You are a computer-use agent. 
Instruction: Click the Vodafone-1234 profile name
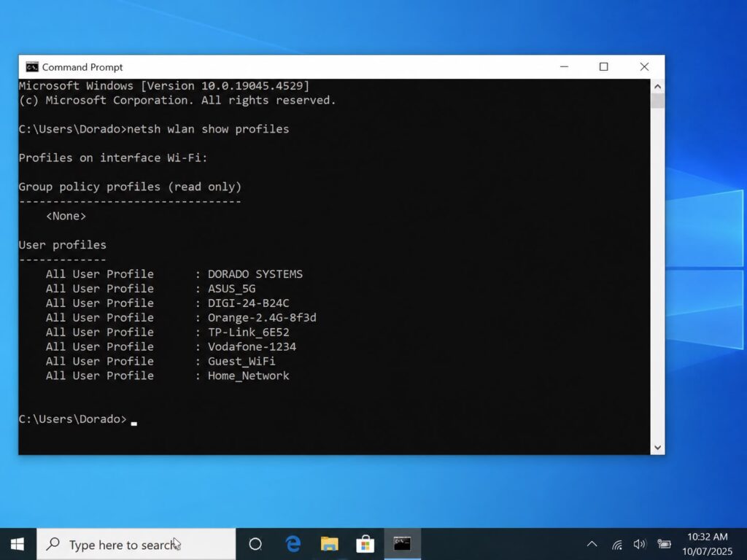[252, 346]
